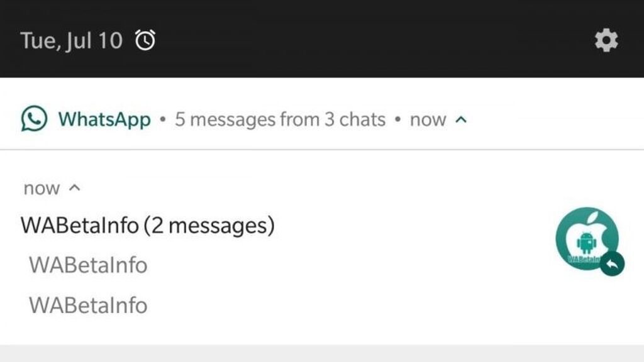Open the "WABetaInfo (2 messages)" notification title
The width and height of the screenshot is (644, 362).
point(147,226)
